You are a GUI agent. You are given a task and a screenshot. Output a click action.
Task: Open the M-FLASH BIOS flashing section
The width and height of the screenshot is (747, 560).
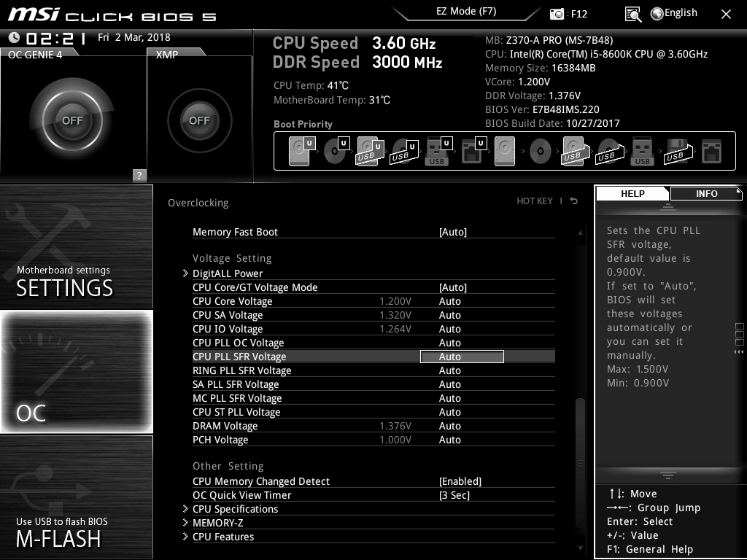click(76, 497)
